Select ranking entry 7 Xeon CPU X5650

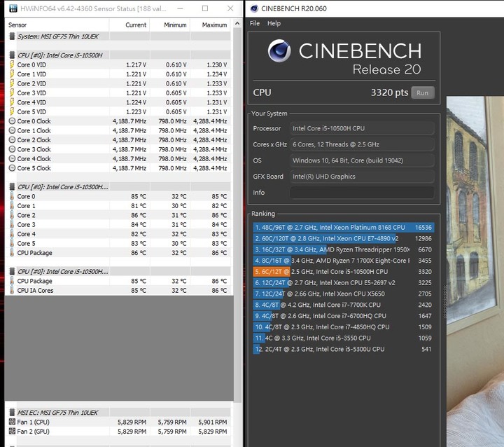[x=343, y=294]
